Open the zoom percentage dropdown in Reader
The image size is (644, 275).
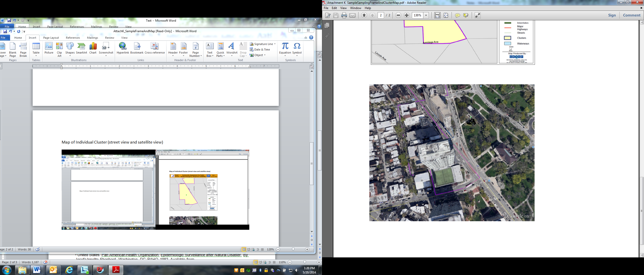point(426,15)
